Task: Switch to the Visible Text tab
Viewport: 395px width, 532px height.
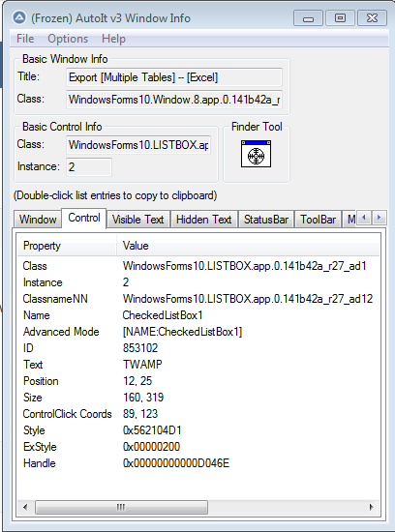Action: [137, 220]
